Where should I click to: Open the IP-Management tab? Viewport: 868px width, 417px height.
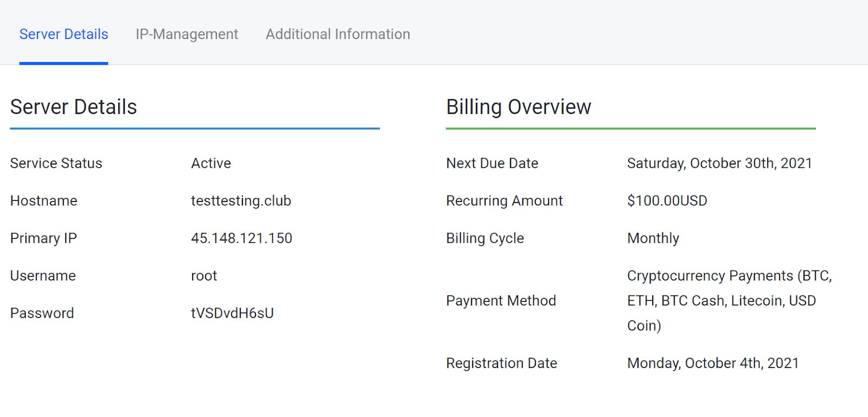[x=187, y=34]
